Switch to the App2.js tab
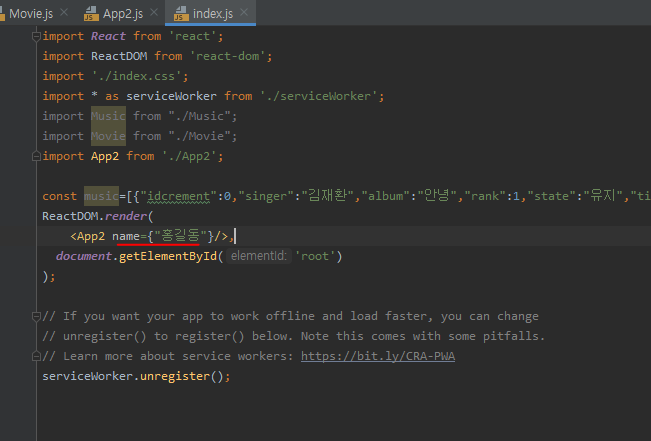Screen dimensions: 651x441 pos(123,13)
